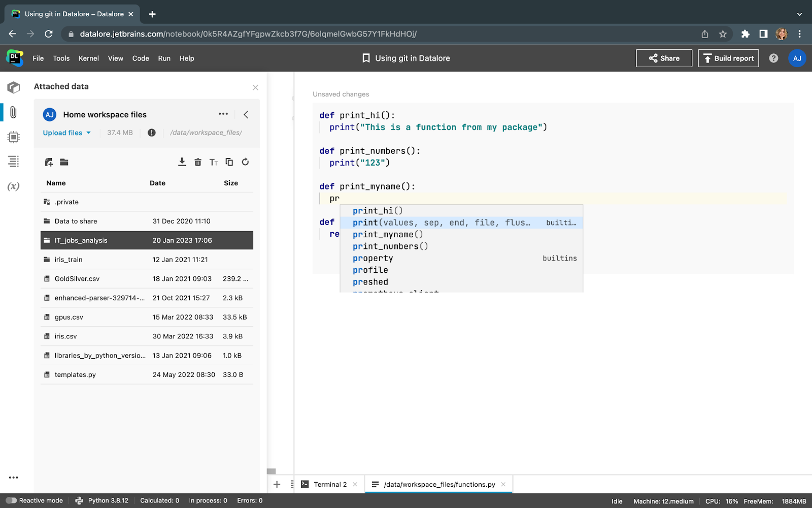Click the copy path icon
The image size is (812, 508).
pyautogui.click(x=229, y=162)
